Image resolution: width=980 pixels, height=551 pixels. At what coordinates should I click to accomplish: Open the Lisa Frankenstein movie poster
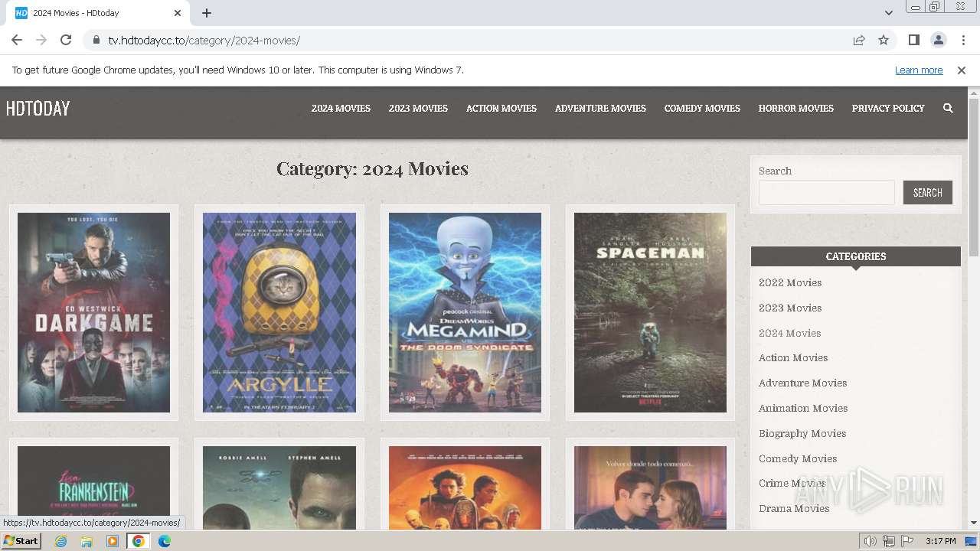(x=93, y=487)
